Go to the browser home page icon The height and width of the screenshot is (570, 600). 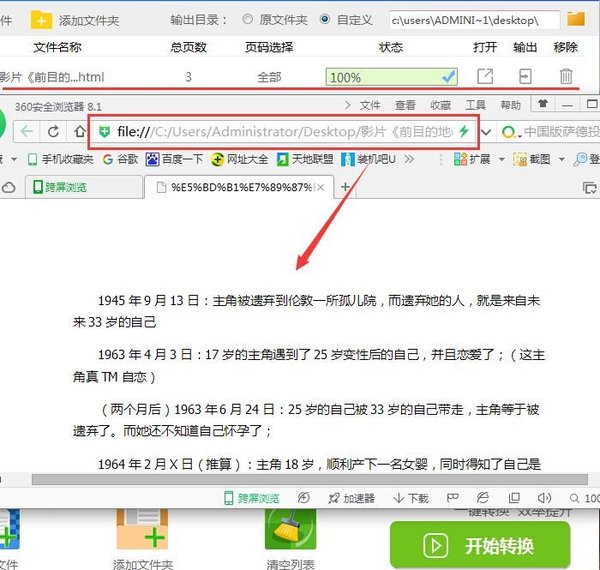click(x=80, y=132)
